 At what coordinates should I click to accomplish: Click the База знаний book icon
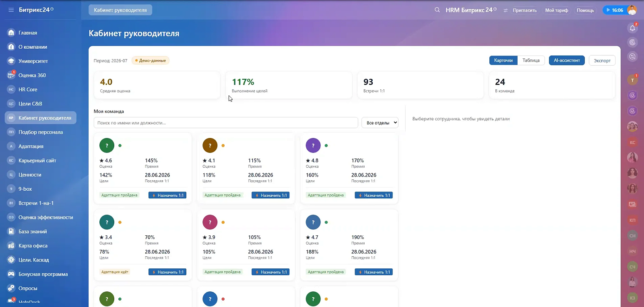11,231
